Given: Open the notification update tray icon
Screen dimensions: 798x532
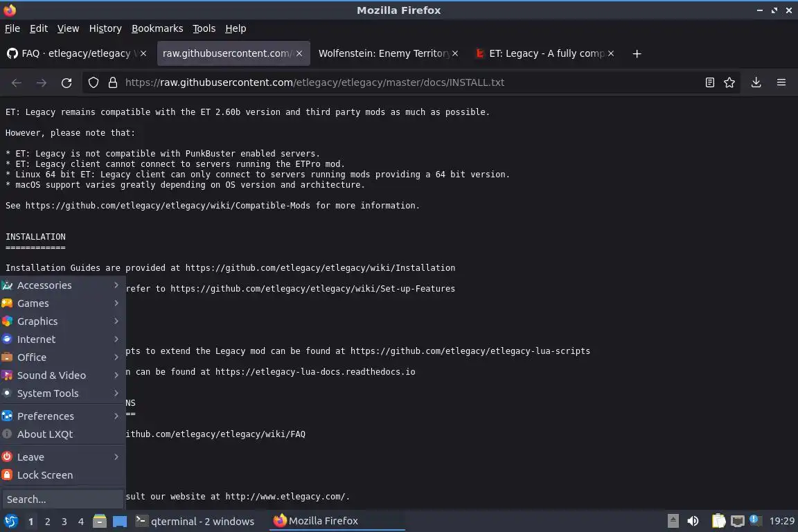Looking at the screenshot, I should click(x=755, y=520).
